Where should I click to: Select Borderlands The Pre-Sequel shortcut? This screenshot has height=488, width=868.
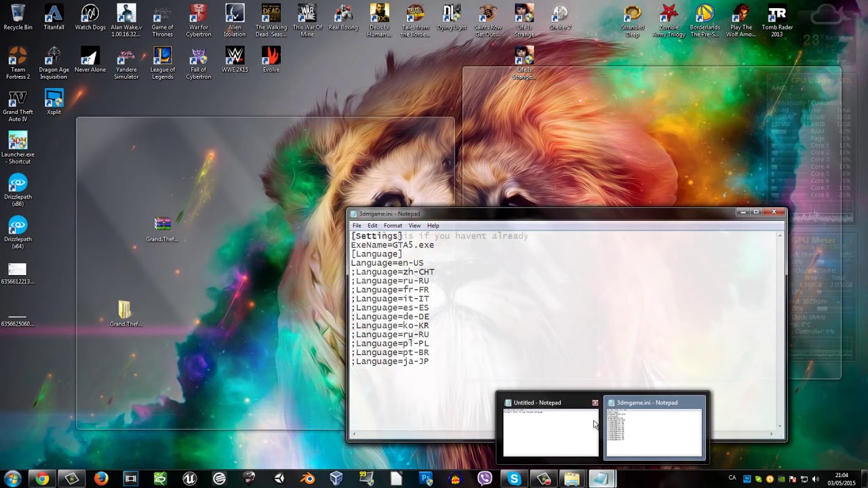(x=705, y=20)
